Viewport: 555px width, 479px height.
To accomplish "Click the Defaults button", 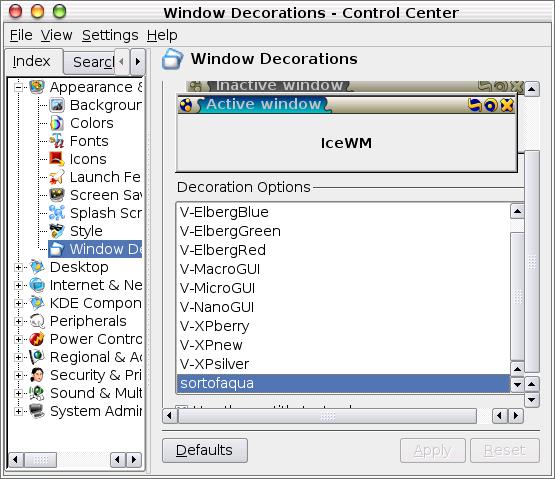I will [x=205, y=450].
